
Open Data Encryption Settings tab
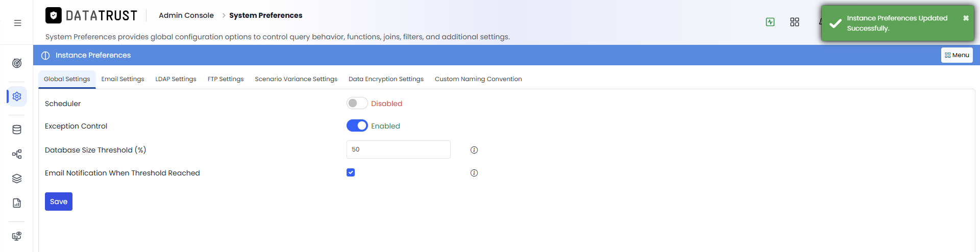tap(386, 79)
